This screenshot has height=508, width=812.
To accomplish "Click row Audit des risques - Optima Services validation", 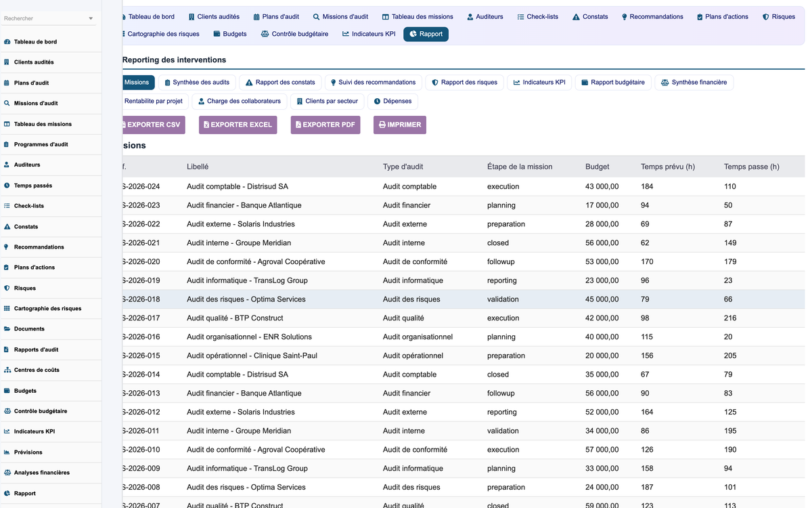I will (464, 299).
